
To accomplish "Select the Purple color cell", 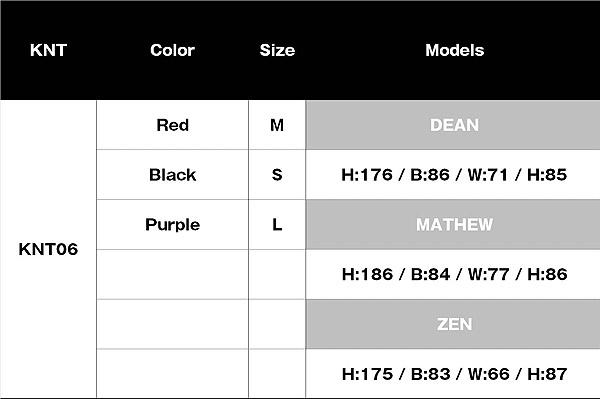I will (173, 225).
